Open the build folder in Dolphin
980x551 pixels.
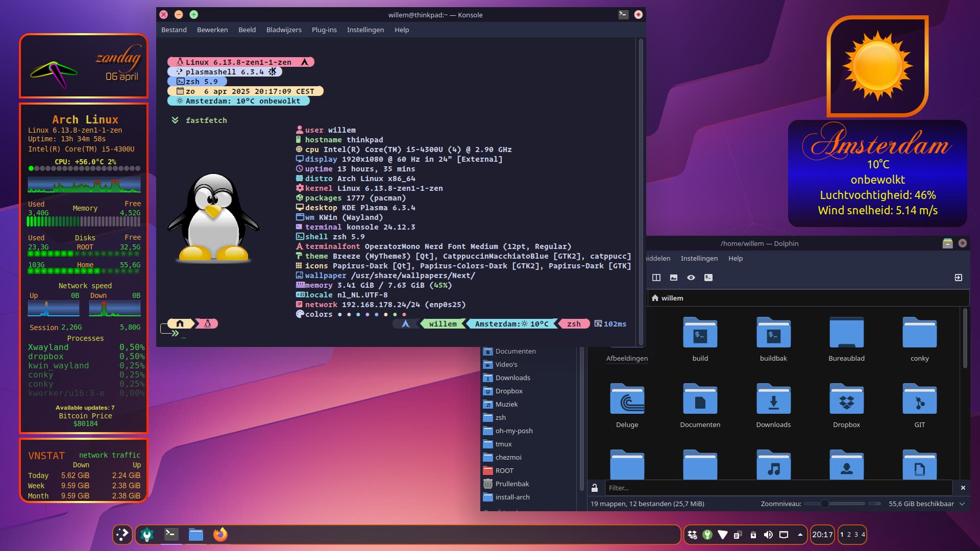point(700,339)
